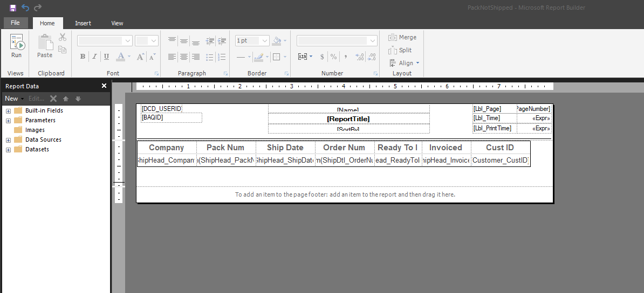The image size is (644, 293).
Task: Click the border color pen icon
Action: tap(258, 57)
